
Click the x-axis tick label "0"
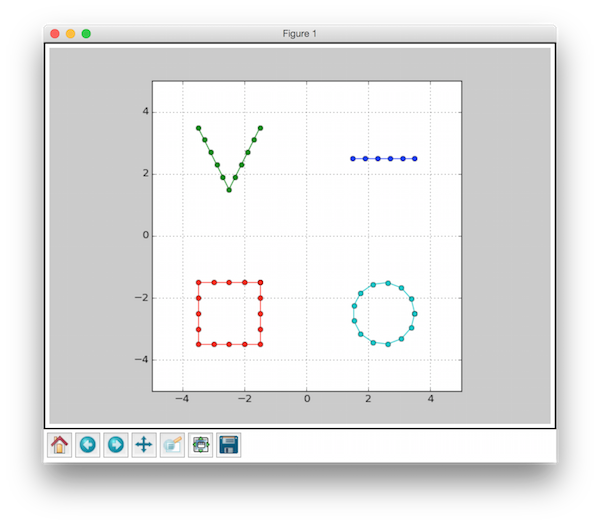306,402
